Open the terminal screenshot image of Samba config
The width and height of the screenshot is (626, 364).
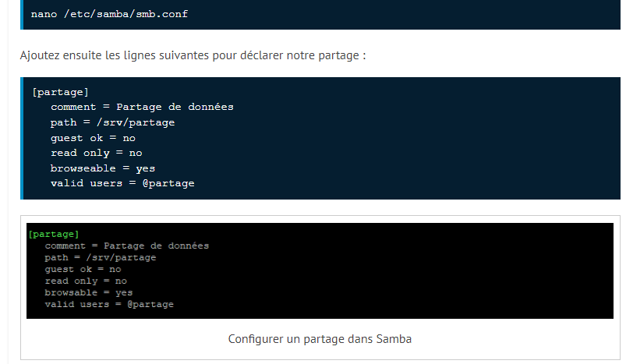pyautogui.click(x=320, y=270)
